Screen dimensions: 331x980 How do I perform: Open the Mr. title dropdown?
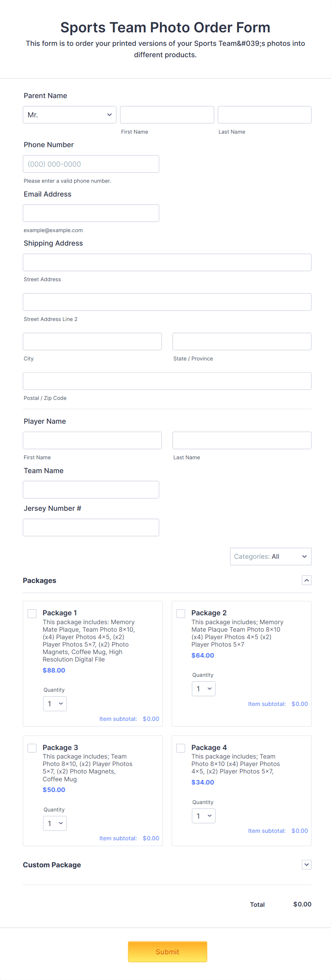pyautogui.click(x=69, y=114)
